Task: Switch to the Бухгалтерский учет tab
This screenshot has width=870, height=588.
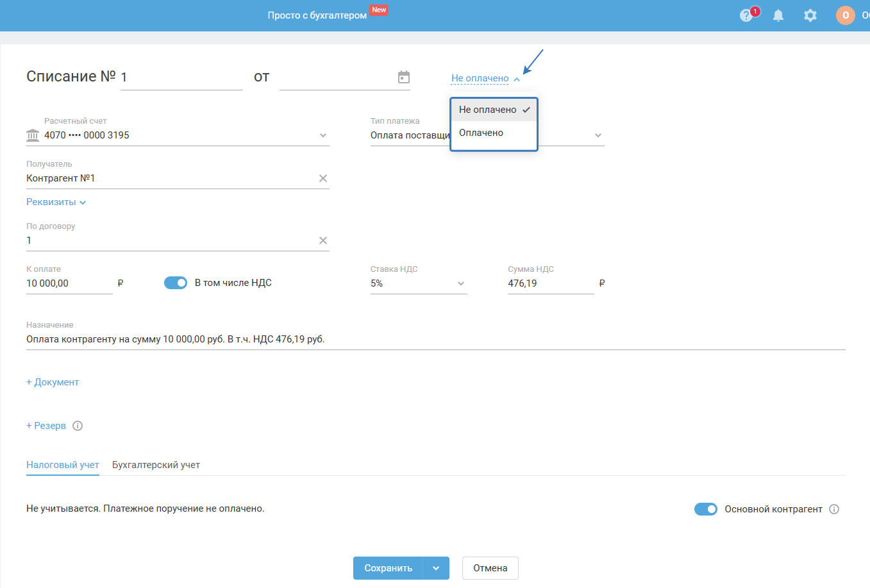Action: pos(156,465)
